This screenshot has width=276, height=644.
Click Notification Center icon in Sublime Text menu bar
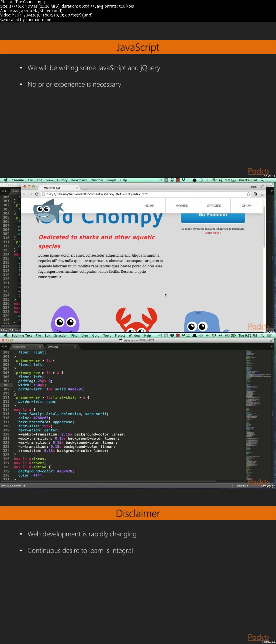pos(269,335)
